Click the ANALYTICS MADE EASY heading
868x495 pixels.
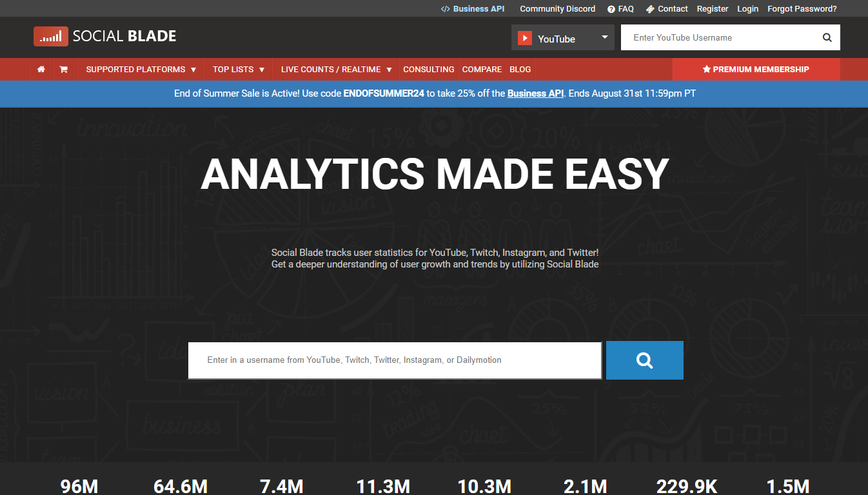(435, 174)
